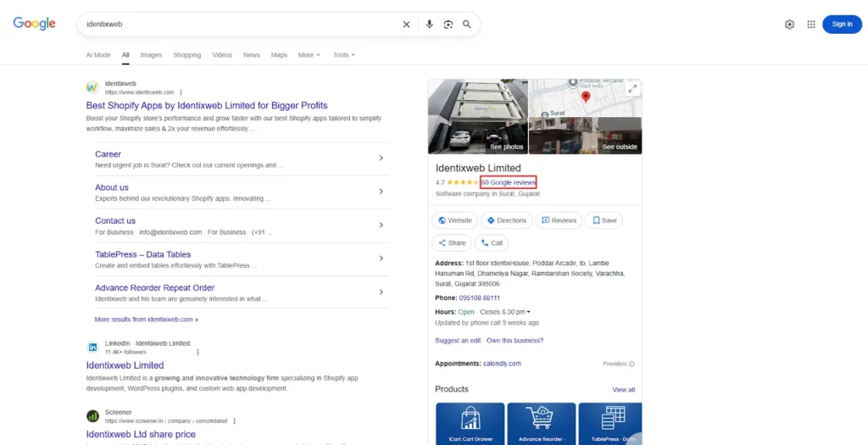
Task: Click the Share button
Action: pyautogui.click(x=452, y=243)
